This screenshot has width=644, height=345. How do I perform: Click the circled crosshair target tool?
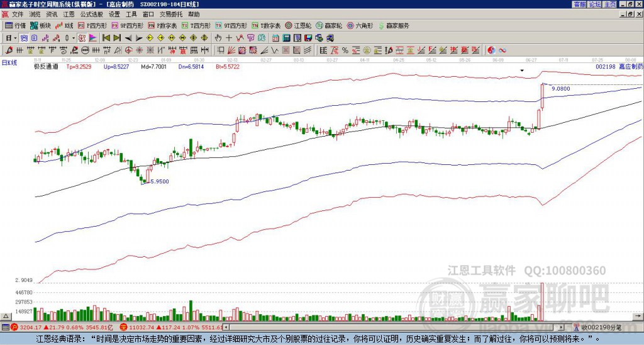coord(128,50)
